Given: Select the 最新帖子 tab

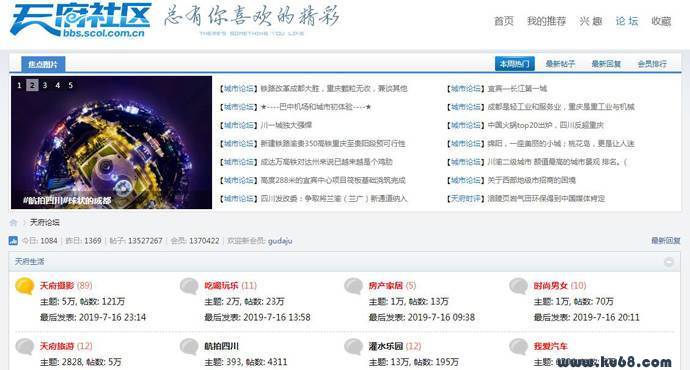Looking at the screenshot, I should (560, 64).
